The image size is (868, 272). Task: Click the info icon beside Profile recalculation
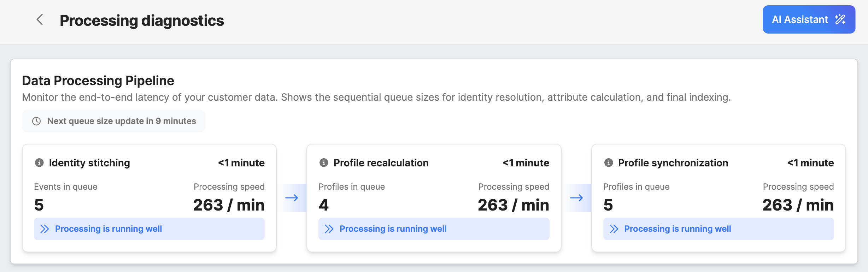pyautogui.click(x=324, y=163)
